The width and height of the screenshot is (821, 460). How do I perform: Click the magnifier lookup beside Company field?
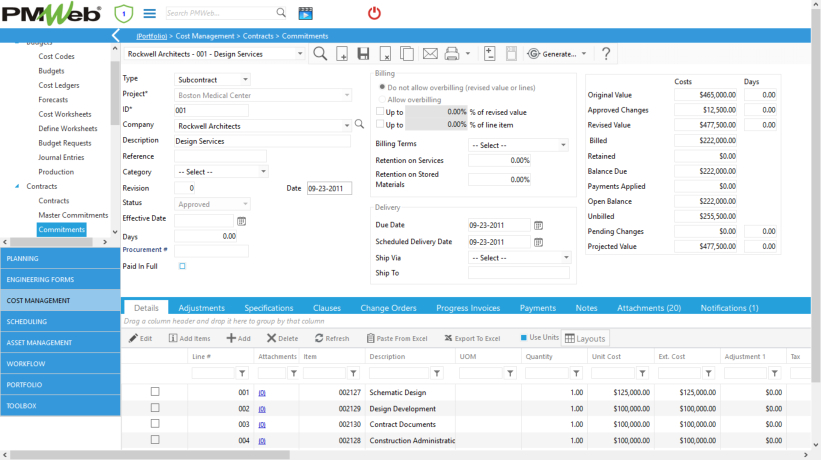click(359, 125)
